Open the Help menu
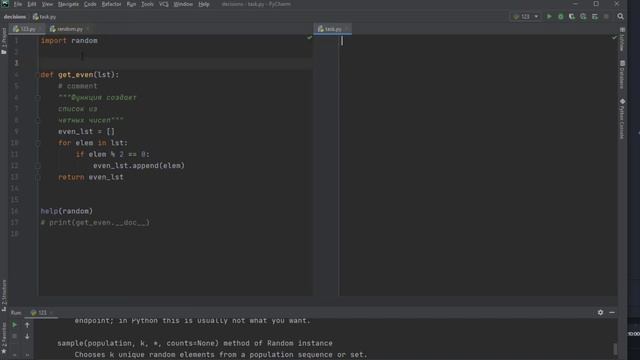This screenshot has width=640, height=360. [204, 4]
